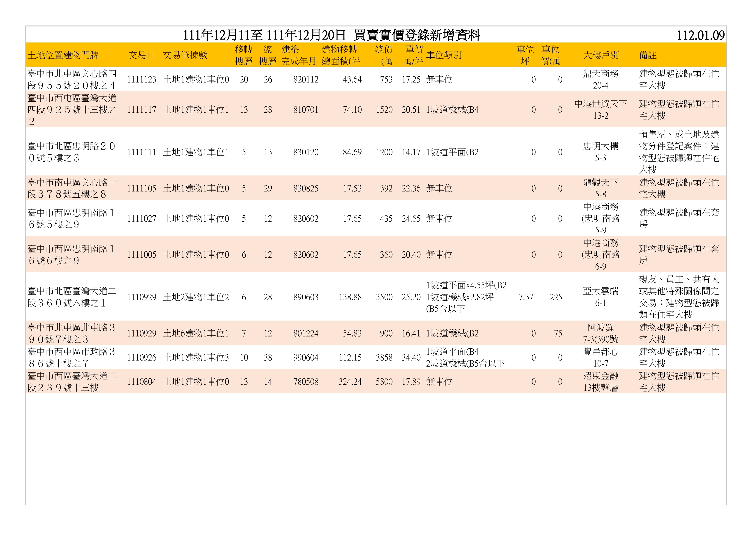Click total price 5800
Viewport: 756px width, 535px height.
tap(384, 382)
